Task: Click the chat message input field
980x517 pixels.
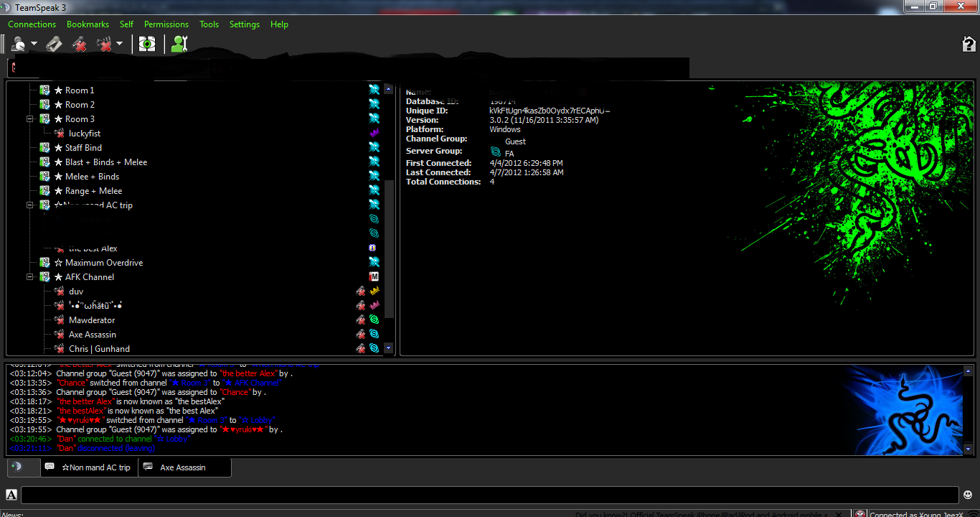Action: tap(490, 495)
